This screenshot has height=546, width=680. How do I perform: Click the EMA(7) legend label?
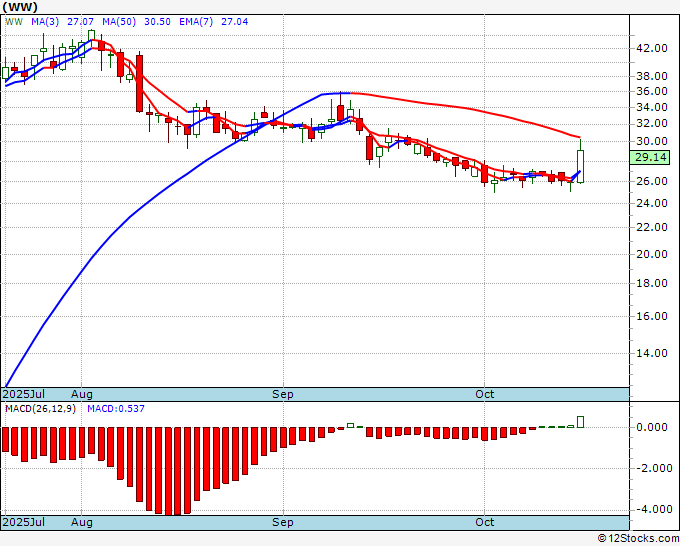click(196, 22)
